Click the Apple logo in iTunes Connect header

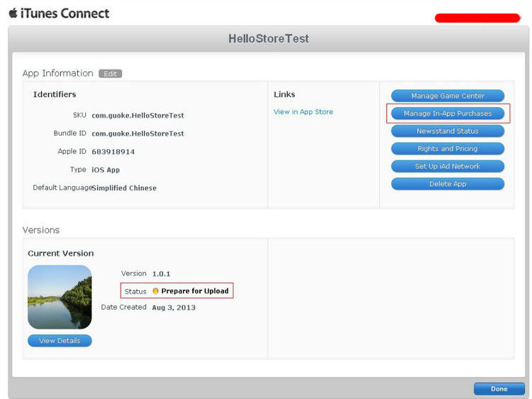[x=13, y=13]
